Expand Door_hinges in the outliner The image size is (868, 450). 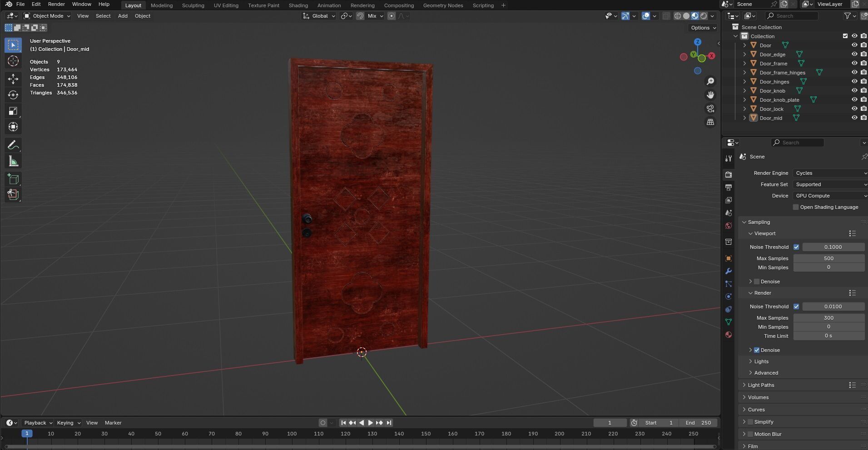[744, 82]
